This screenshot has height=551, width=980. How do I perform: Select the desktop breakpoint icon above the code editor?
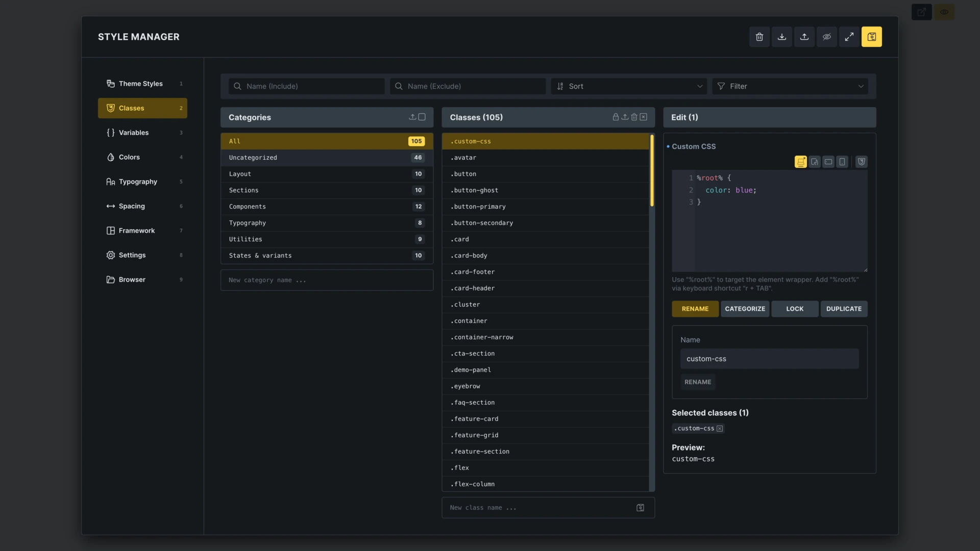[800, 162]
